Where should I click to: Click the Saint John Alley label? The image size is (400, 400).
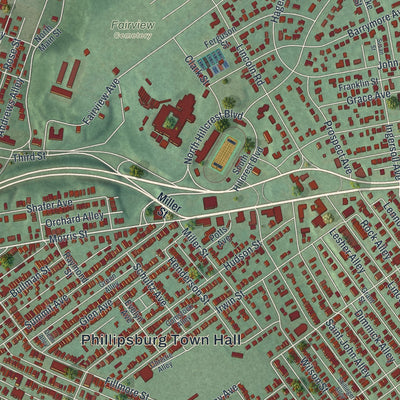[x=347, y=348]
